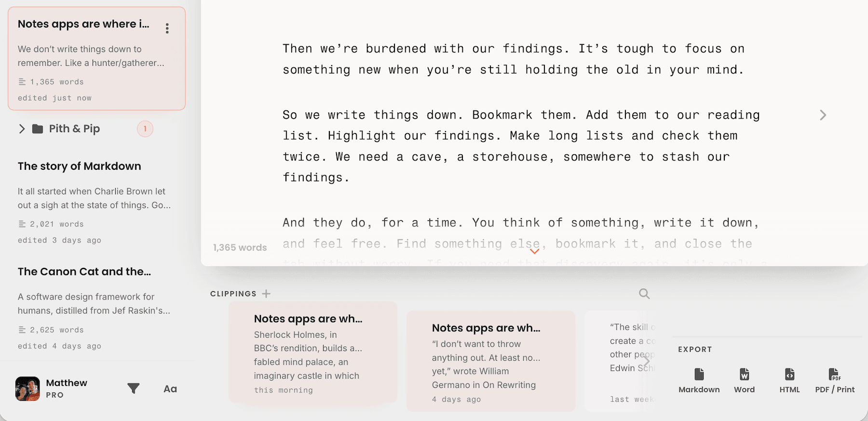Click the Pith & Pip notification badge

click(145, 129)
